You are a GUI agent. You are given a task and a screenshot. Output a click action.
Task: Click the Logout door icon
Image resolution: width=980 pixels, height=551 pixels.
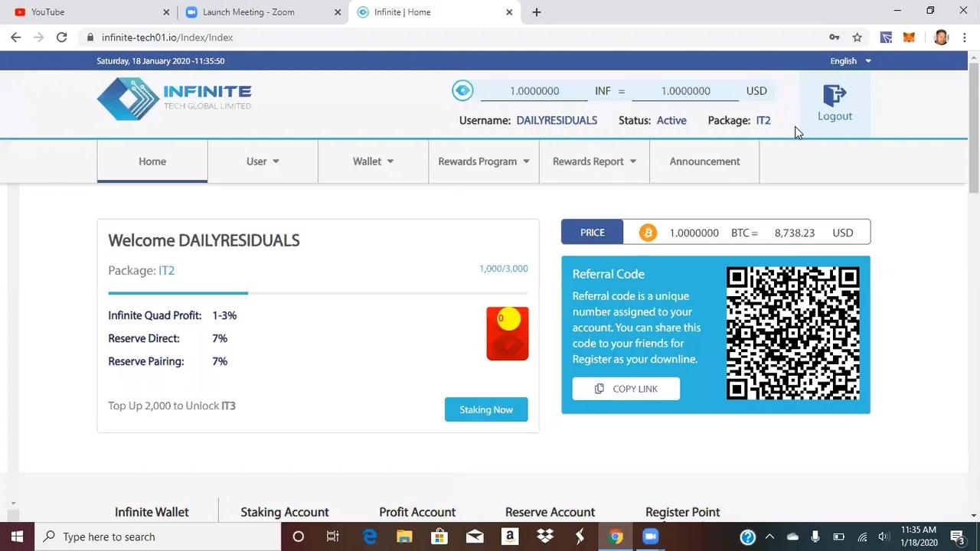[x=835, y=96]
